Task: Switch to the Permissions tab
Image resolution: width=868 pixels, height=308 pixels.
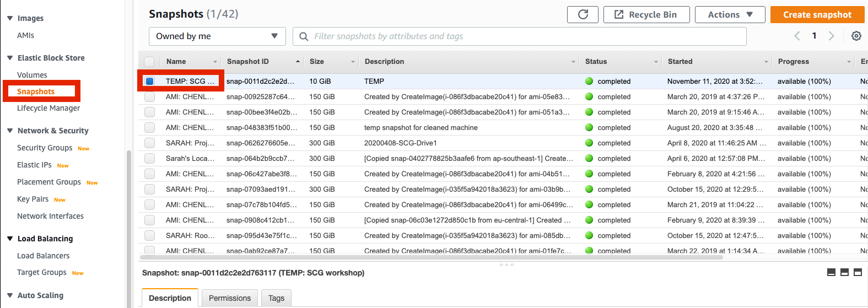Action: [x=230, y=298]
